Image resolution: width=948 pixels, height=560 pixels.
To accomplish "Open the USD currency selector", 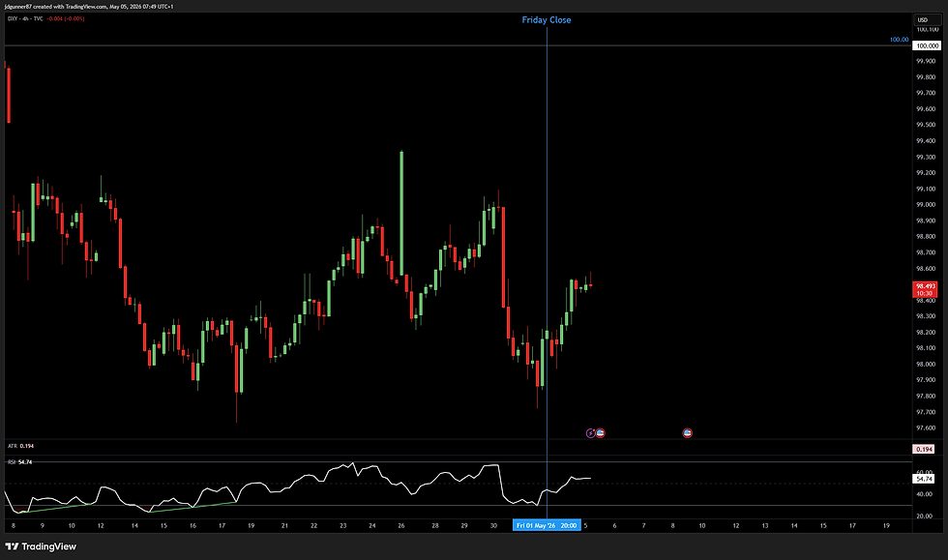I will pyautogui.click(x=927, y=20).
